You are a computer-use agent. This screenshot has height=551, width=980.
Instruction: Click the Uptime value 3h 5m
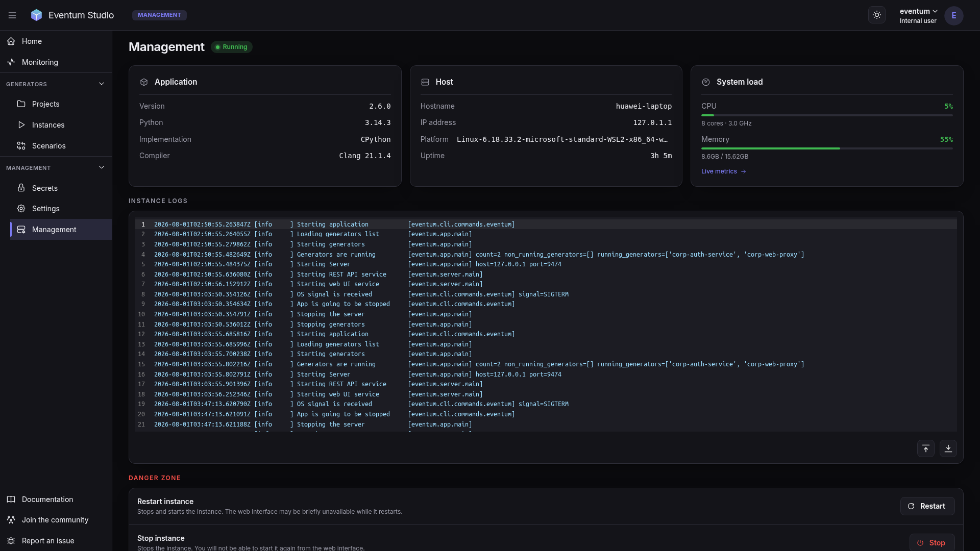pyautogui.click(x=661, y=156)
